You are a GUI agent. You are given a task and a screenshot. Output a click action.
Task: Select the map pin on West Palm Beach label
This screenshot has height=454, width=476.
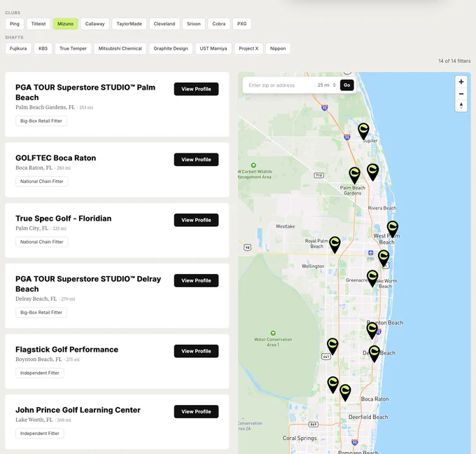393,229
